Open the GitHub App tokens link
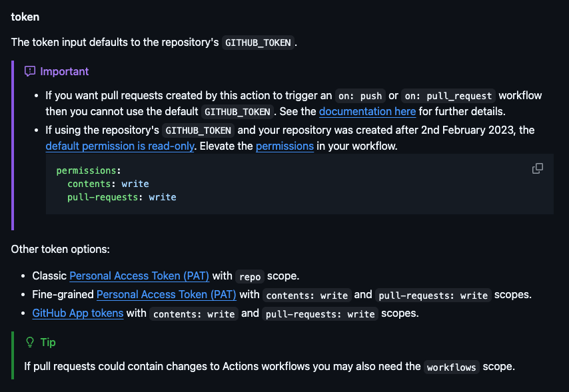Screen dimensions: 569x392 point(78,313)
